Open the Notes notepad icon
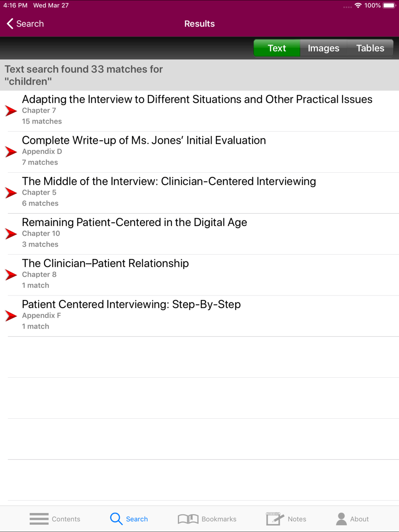Viewport: 399px width, 532px height. click(275, 519)
